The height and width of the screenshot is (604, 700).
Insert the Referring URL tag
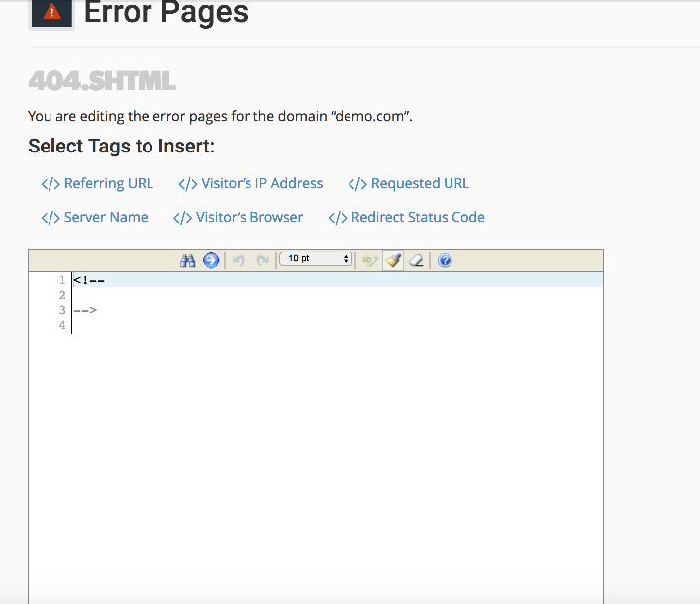(97, 183)
